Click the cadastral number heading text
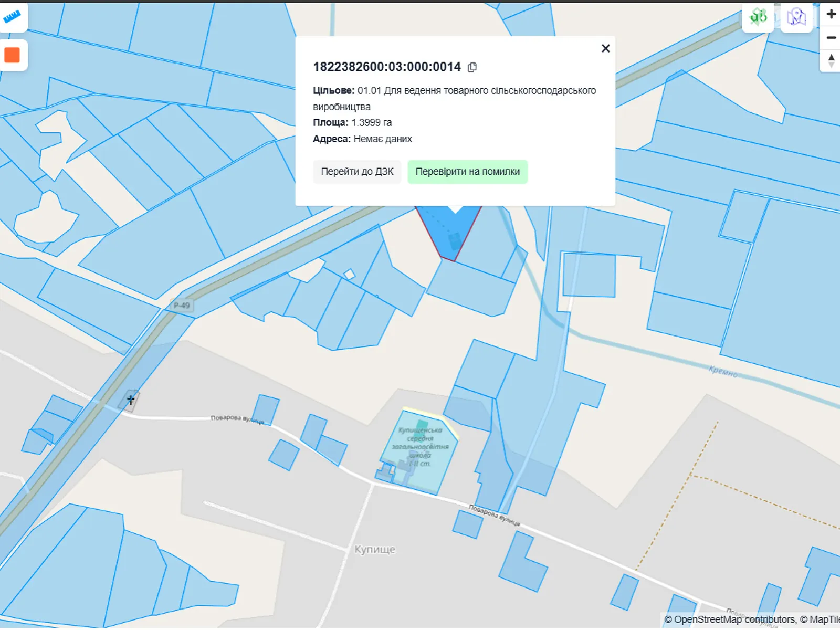This screenshot has height=630, width=840. [x=387, y=67]
